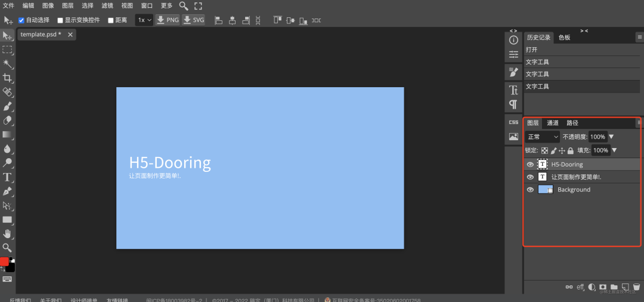Switch to the 色板 tab
This screenshot has width=644, height=302.
(x=564, y=38)
